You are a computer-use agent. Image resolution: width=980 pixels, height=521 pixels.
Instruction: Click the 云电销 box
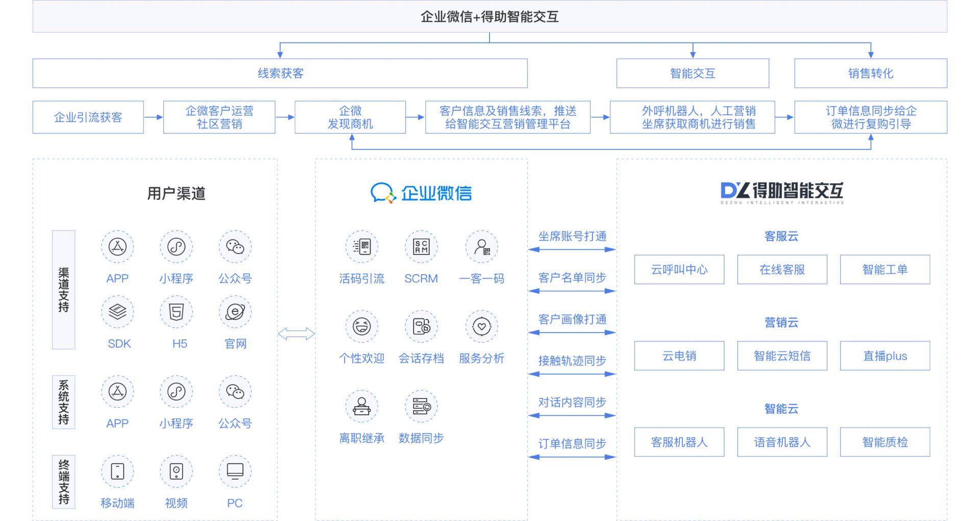coord(679,356)
